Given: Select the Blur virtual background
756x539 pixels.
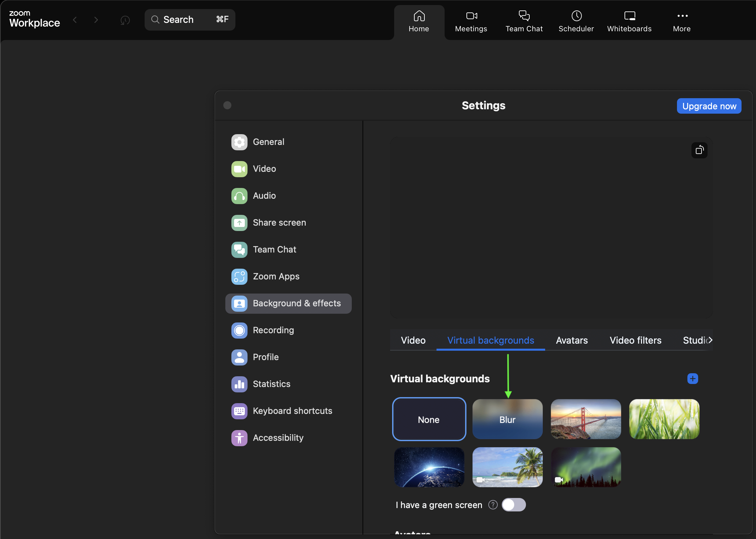Looking at the screenshot, I should click(507, 419).
